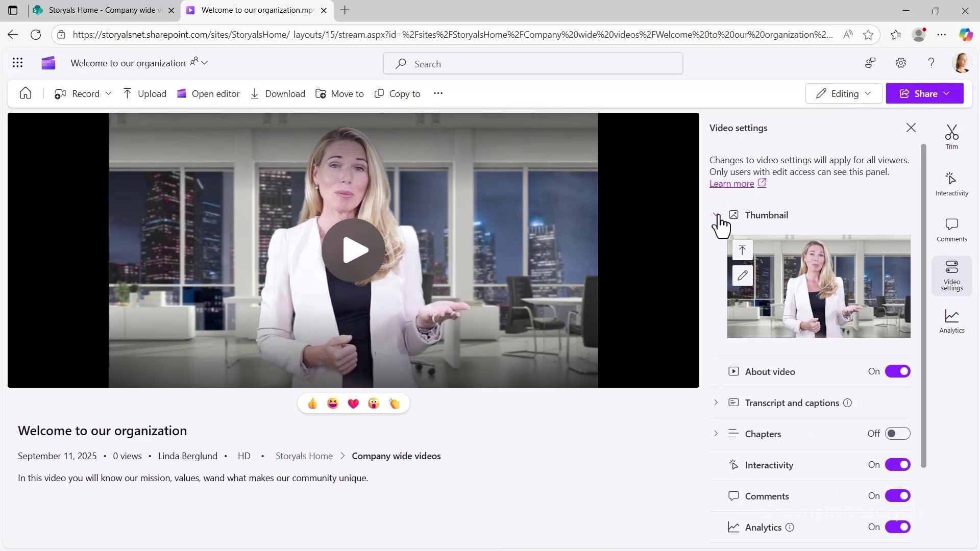Viewport: 980px width, 551px height.
Task: Turn off the About video toggle
Action: point(897,371)
